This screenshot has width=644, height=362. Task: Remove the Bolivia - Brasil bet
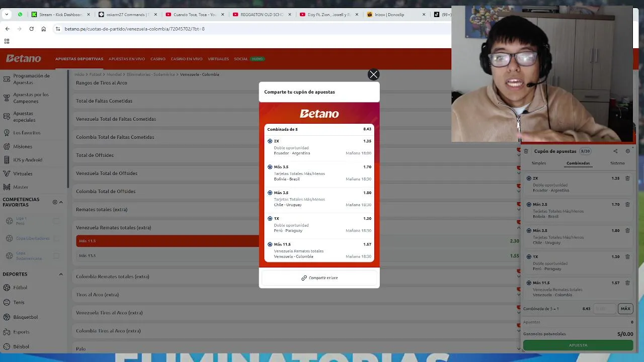(x=627, y=204)
